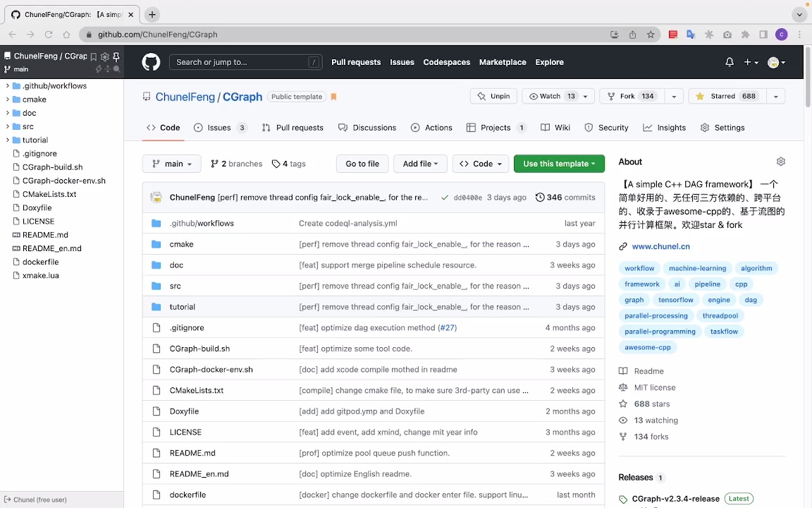This screenshot has width=812, height=508.
Task: Toggle Starred button for the repository
Action: coord(727,97)
